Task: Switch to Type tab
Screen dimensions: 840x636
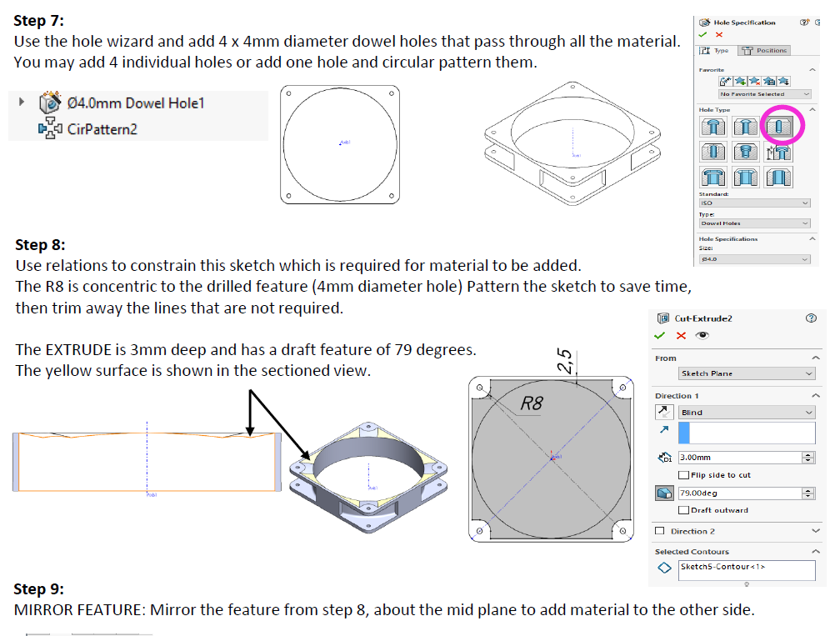Action: point(715,50)
